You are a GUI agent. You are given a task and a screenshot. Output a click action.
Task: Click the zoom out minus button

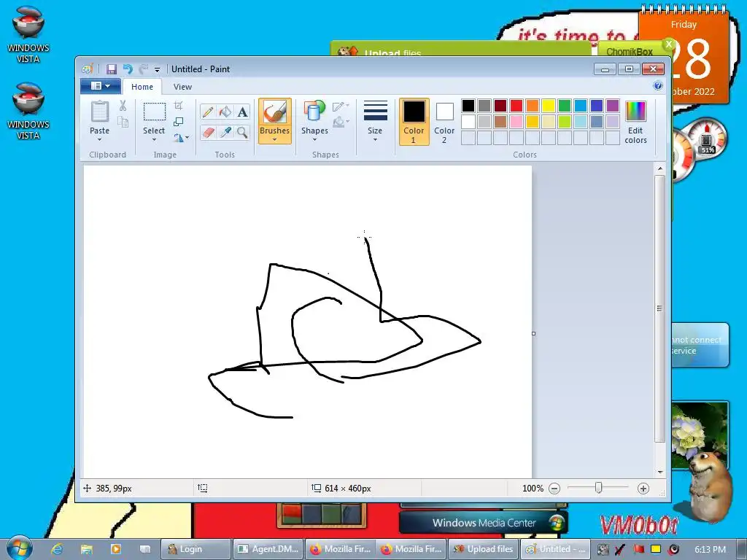554,488
